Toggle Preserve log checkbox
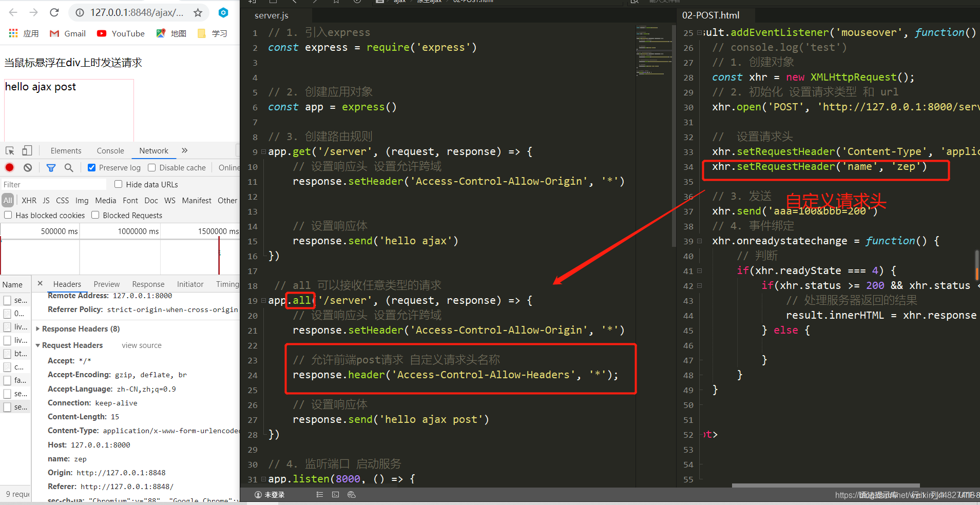Viewport: 980px width, 505px height. [x=91, y=168]
